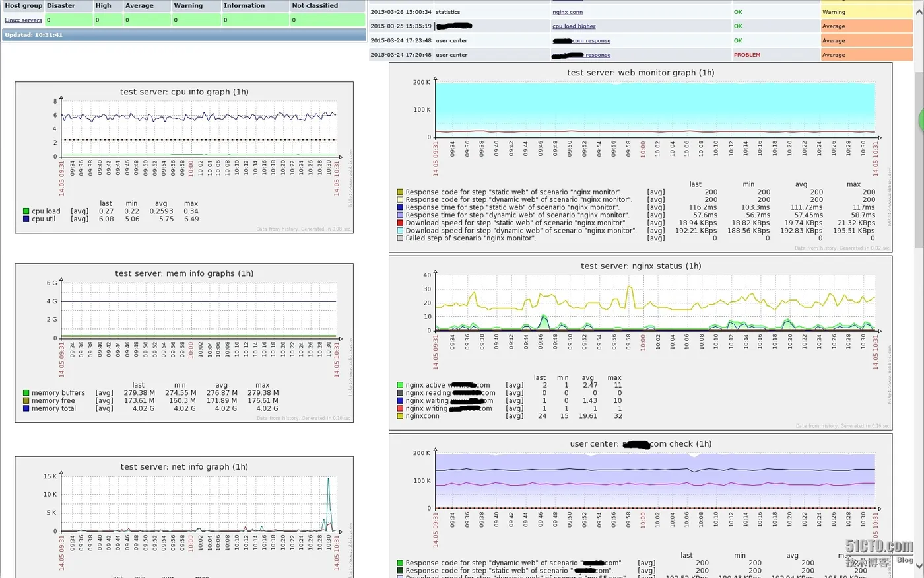924x578 pixels.
Task: Click the "Updated: 10:31:41" status bar
Action: pyautogui.click(x=184, y=35)
